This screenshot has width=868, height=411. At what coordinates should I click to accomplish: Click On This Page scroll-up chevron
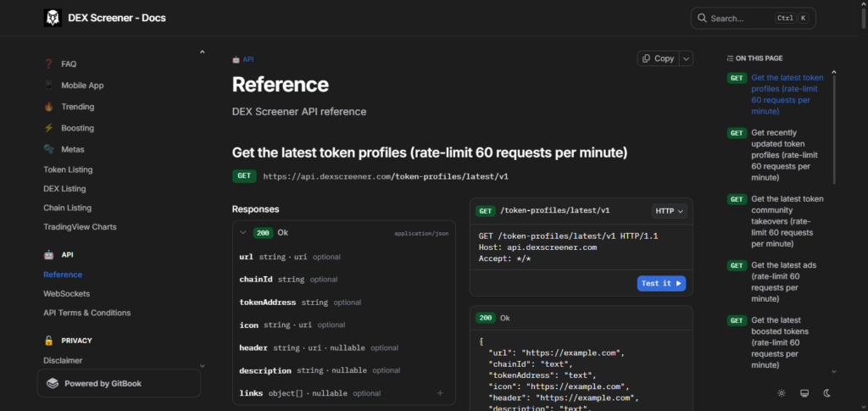[x=834, y=71]
